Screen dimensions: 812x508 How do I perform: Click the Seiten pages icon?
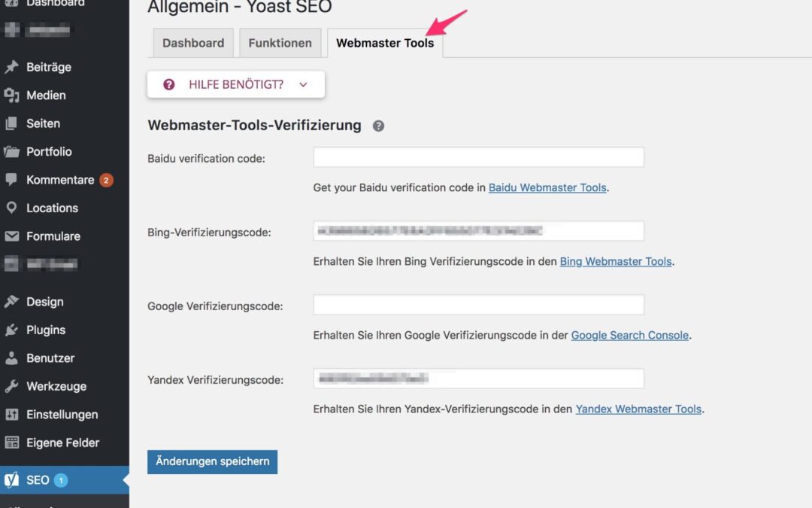[x=11, y=123]
